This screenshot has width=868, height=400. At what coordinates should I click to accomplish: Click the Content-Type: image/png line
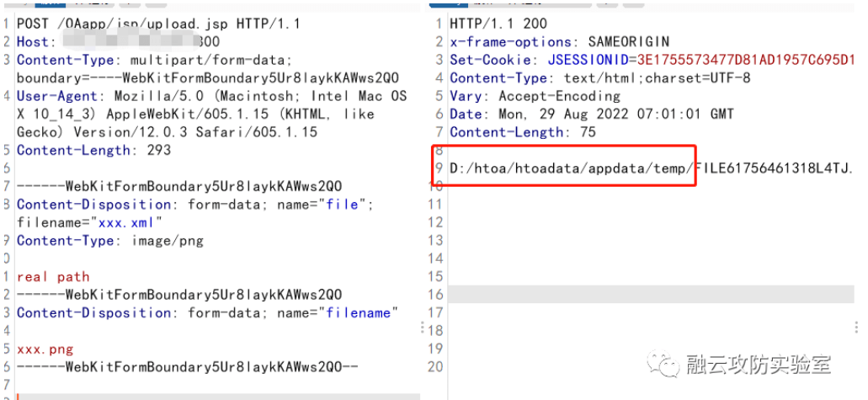[x=110, y=241]
